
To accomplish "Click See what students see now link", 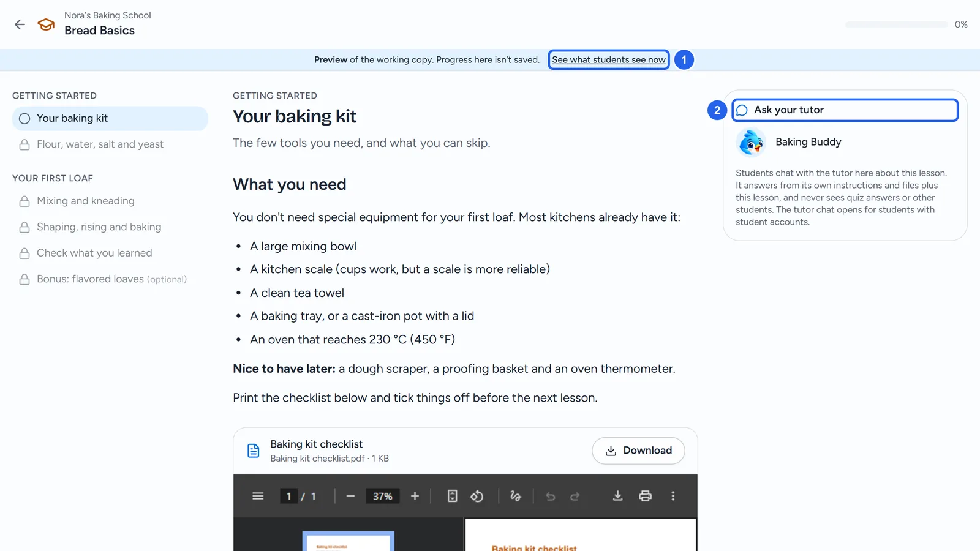I will [x=608, y=59].
